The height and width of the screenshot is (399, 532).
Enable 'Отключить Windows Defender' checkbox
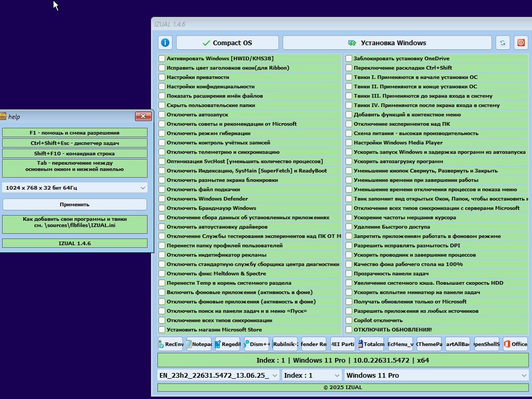click(162, 199)
